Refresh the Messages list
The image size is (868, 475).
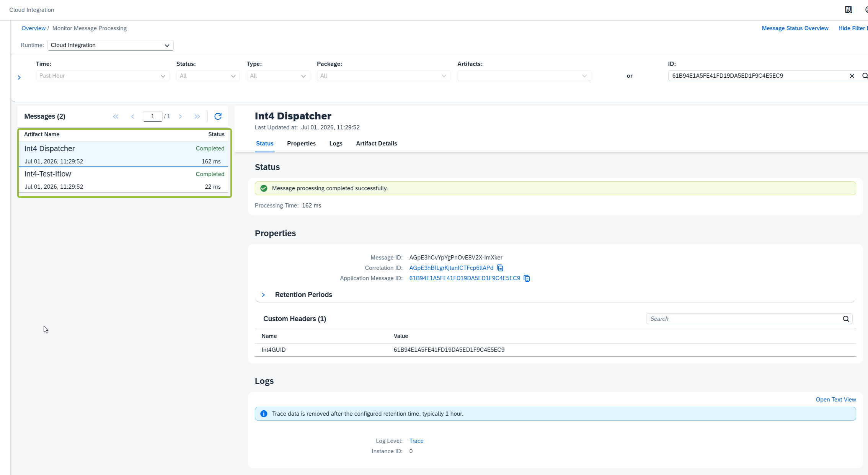tap(218, 116)
